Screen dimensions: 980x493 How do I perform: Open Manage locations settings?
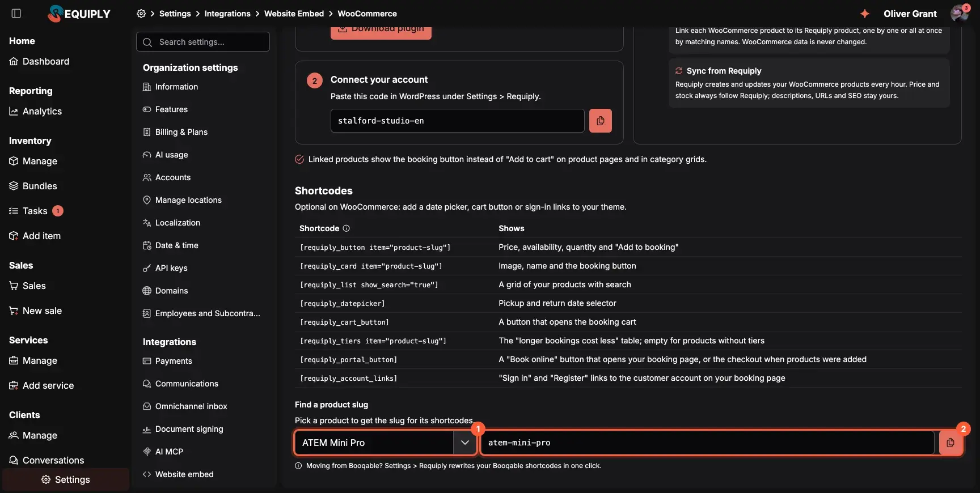(182, 200)
